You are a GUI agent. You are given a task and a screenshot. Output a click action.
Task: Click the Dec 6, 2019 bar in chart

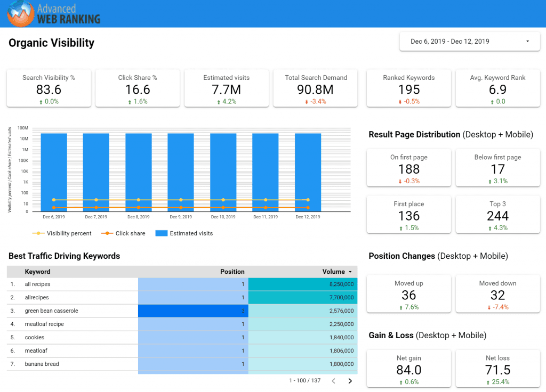pos(54,172)
